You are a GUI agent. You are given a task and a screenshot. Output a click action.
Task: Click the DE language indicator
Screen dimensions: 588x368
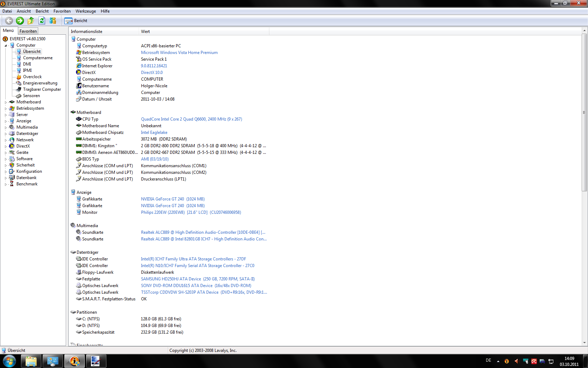click(489, 360)
